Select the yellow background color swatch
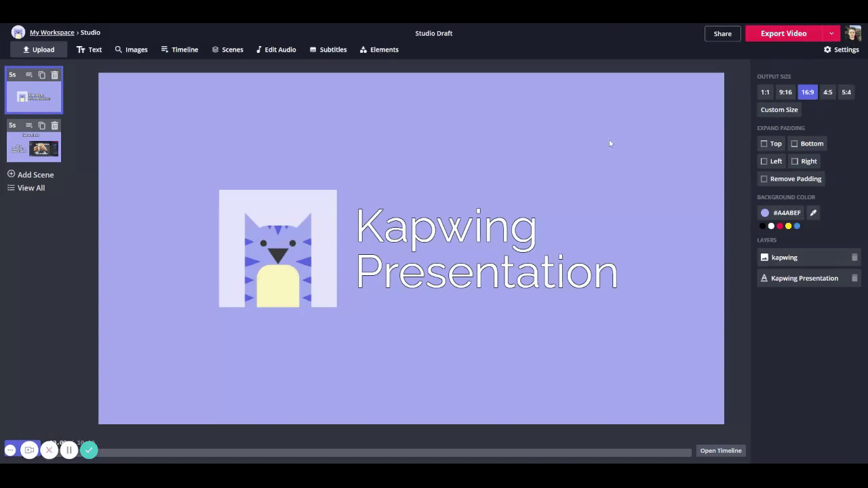Viewport: 868px width, 488px height. [788, 226]
